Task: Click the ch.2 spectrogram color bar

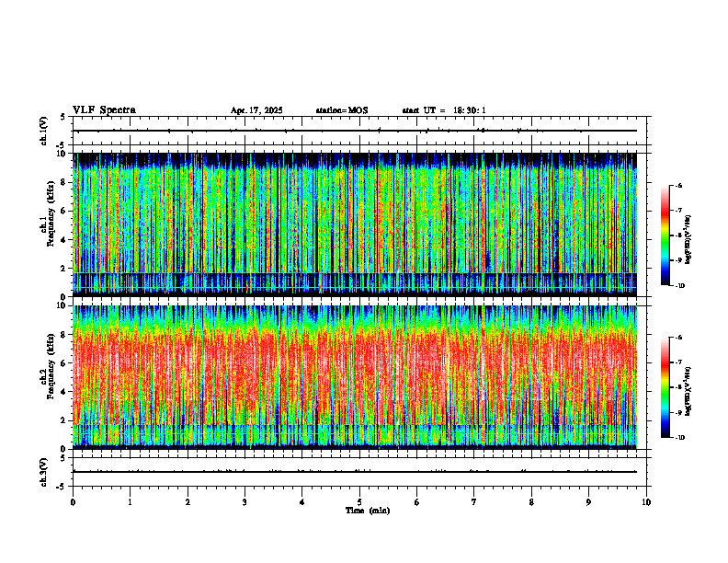Action: [x=665, y=387]
